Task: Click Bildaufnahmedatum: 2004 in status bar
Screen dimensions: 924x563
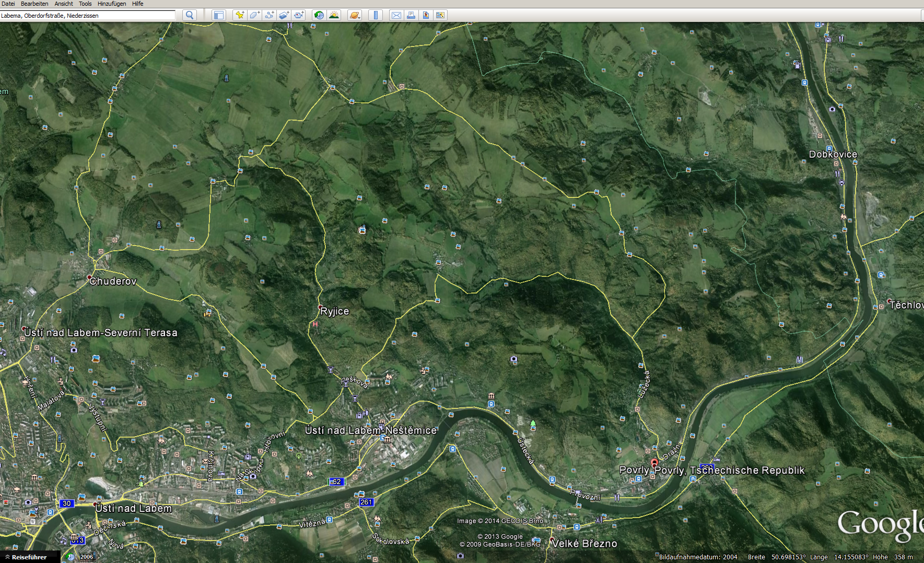Action: point(698,557)
